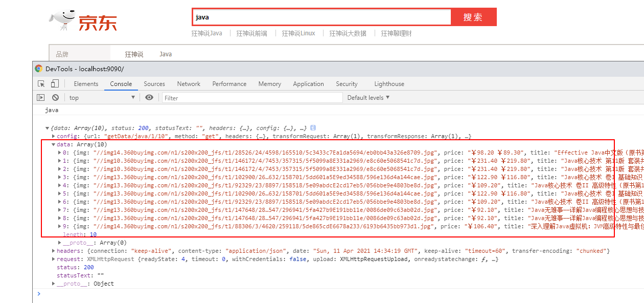The width and height of the screenshot is (644, 303).
Task: Select the 狂神说 brand filter
Action: [x=134, y=54]
